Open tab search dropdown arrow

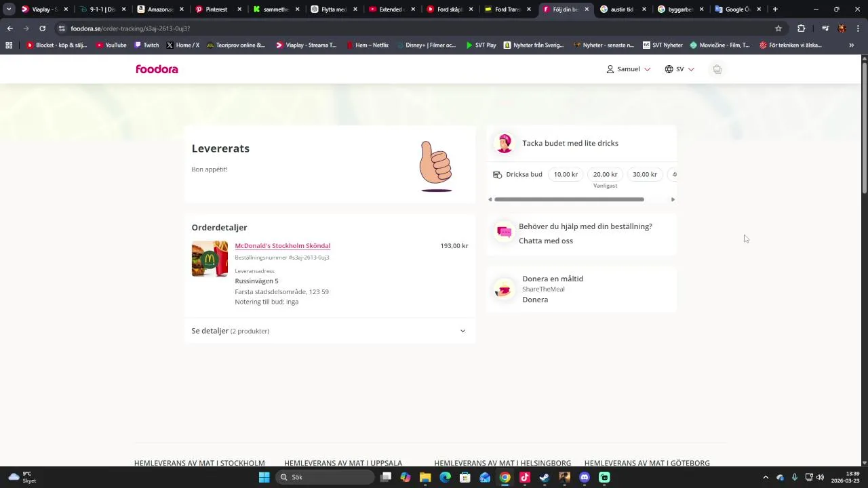click(9, 9)
